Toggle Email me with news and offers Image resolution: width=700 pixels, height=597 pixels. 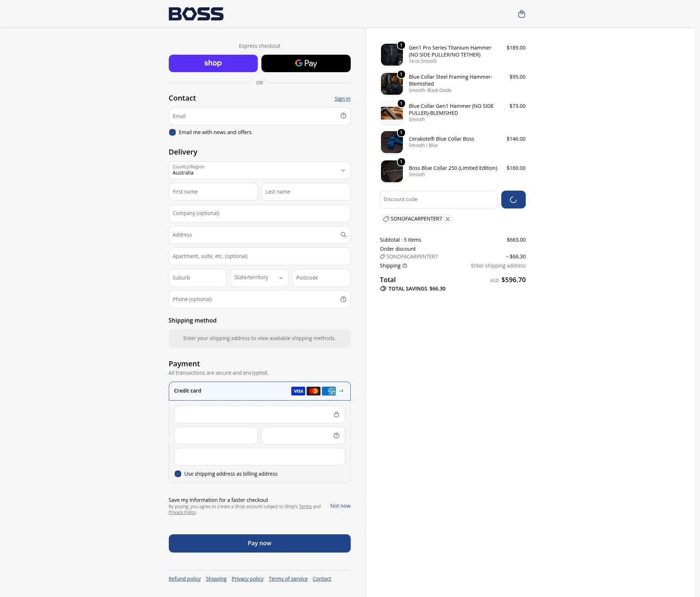(172, 132)
